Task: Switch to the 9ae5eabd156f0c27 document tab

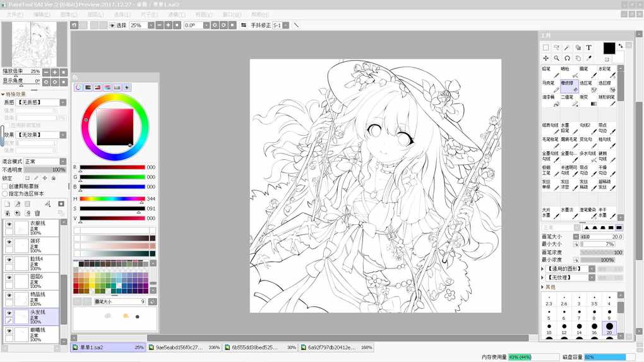Action: click(x=184, y=347)
